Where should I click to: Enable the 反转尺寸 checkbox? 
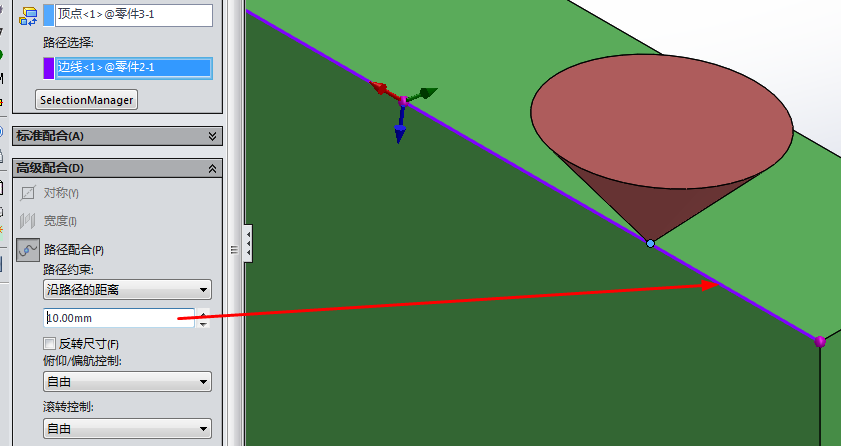pyautogui.click(x=50, y=343)
